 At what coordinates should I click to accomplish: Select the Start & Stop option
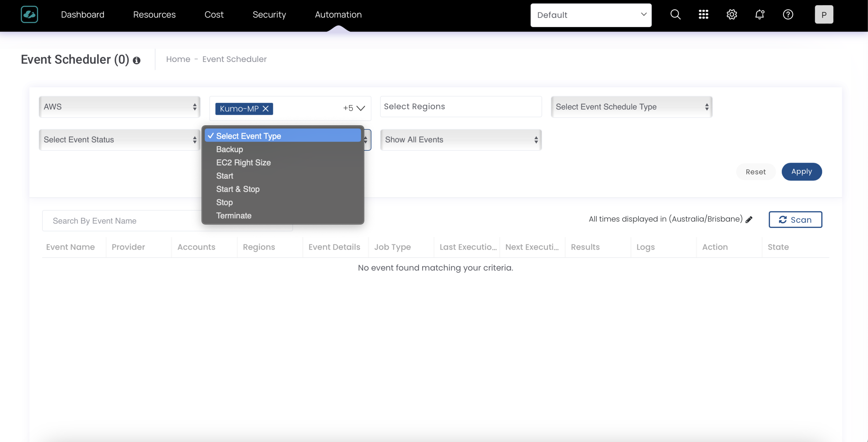(x=238, y=189)
